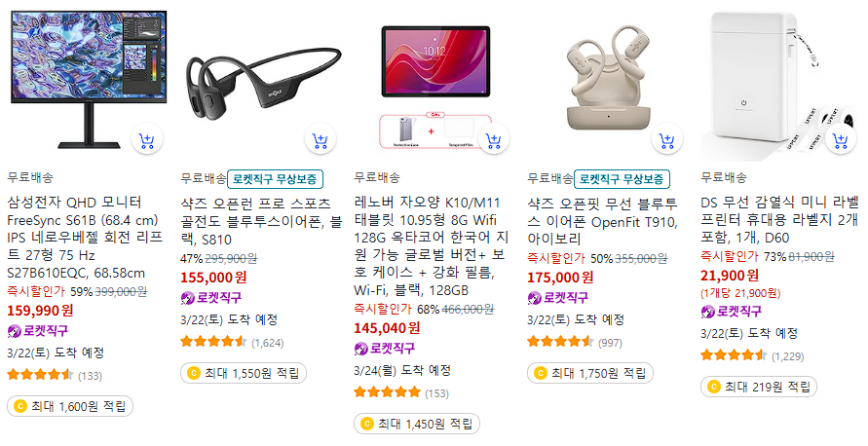The image size is (868, 446).
Task: Click 로켓직구 badge under the 145,040원 price
Action: tap(384, 349)
